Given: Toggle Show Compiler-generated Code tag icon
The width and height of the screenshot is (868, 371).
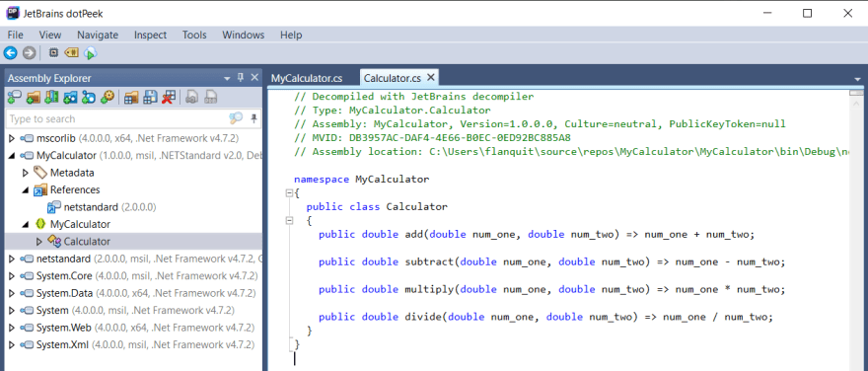Looking at the screenshot, I should [x=71, y=53].
